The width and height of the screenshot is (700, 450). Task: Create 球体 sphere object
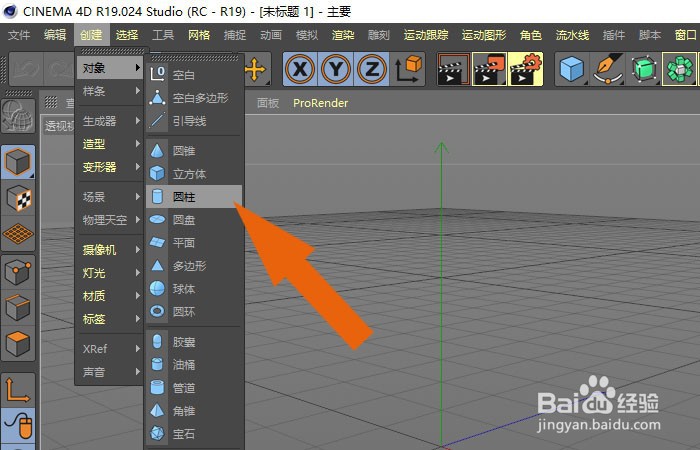tap(194, 289)
